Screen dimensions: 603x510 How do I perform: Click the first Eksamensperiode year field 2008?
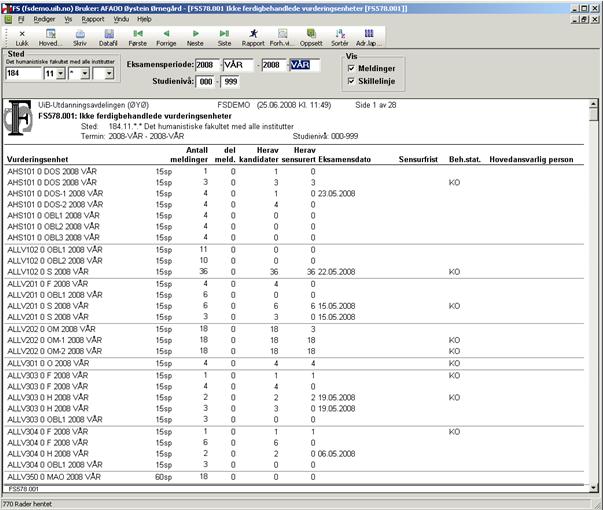[x=207, y=65]
